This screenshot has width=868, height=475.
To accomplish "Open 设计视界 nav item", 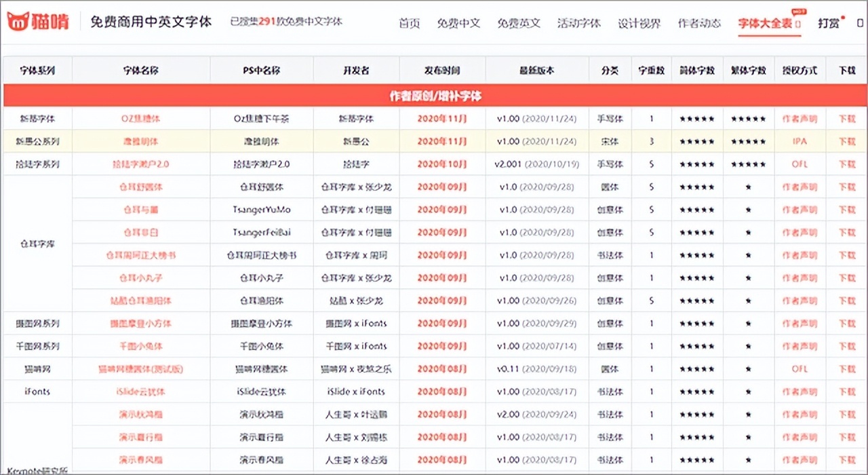I will click(x=639, y=23).
